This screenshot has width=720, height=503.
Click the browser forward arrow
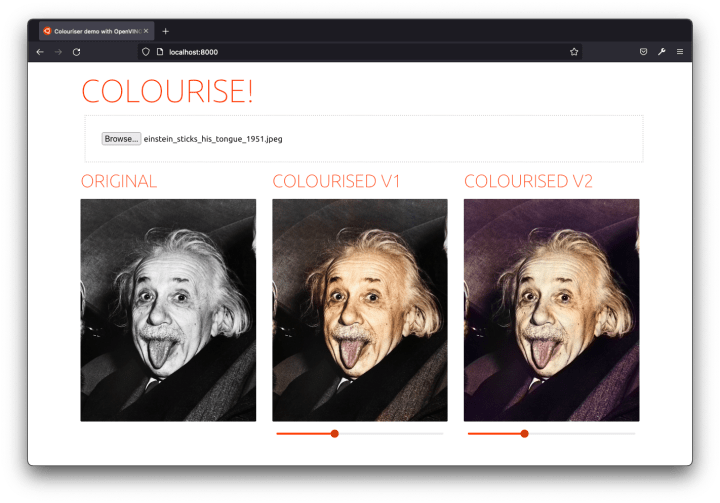click(x=58, y=51)
